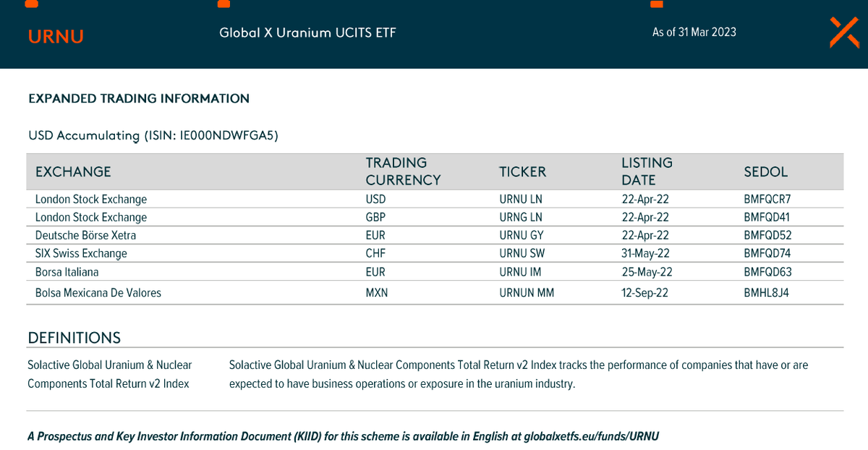The height and width of the screenshot is (450, 868).
Task: Click the SEDOL BMFQD63
Action: [767, 272]
